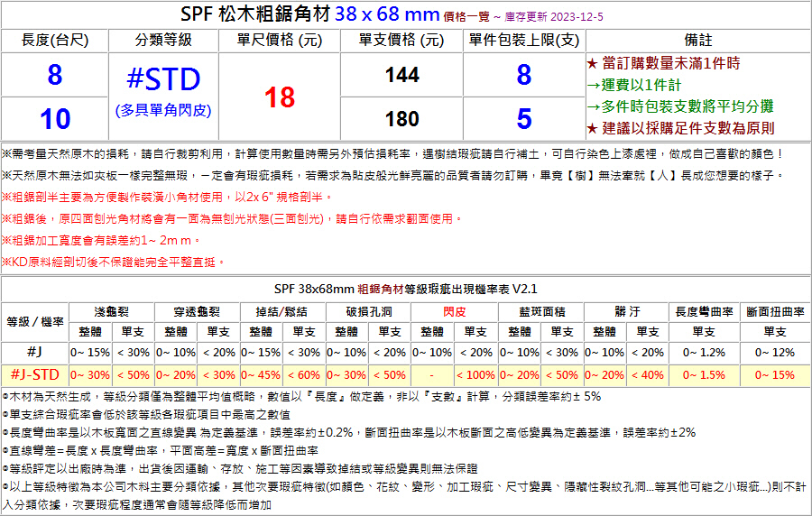Click the 髒 汙 column header
Image resolution: width=812 pixels, height=516 pixels.
[x=627, y=312]
